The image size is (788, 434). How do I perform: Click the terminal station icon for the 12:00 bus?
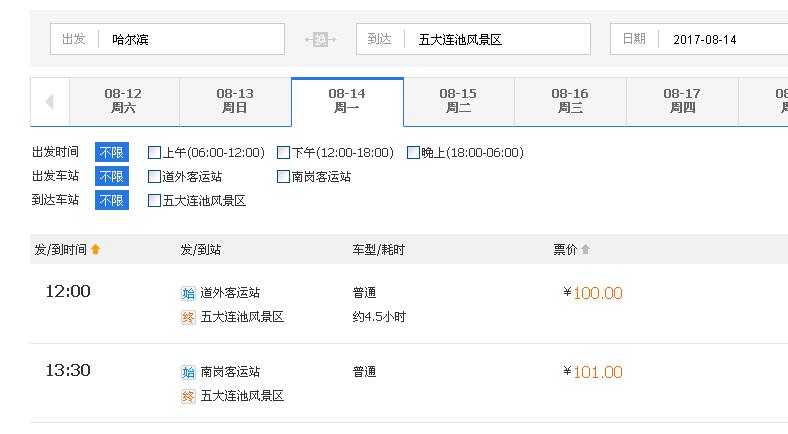click(x=188, y=317)
